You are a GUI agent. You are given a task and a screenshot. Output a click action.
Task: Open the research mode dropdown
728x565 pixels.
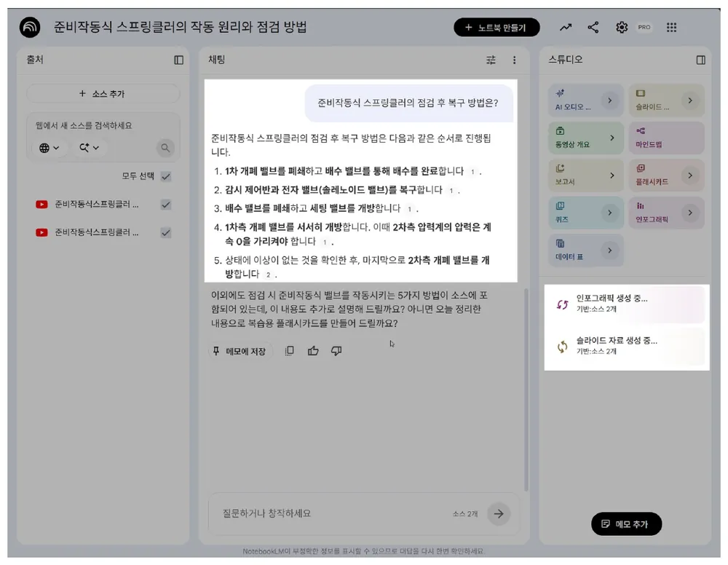coord(89,148)
